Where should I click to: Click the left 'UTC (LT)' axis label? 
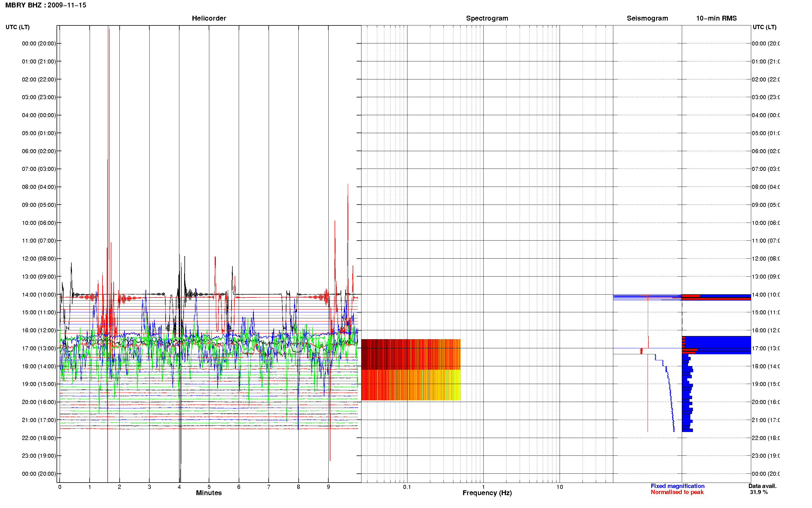tap(17, 27)
